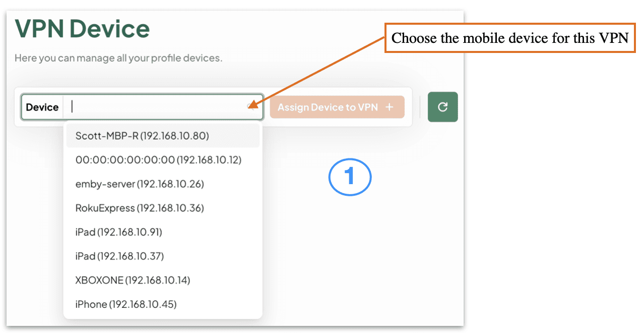The height and width of the screenshot is (336, 644).
Task: Click the orange annotation arrow line
Action: click(320, 72)
